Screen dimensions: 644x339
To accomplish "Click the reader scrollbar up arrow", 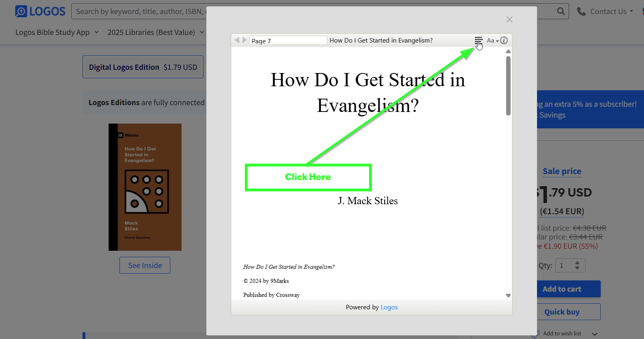I will coord(508,51).
